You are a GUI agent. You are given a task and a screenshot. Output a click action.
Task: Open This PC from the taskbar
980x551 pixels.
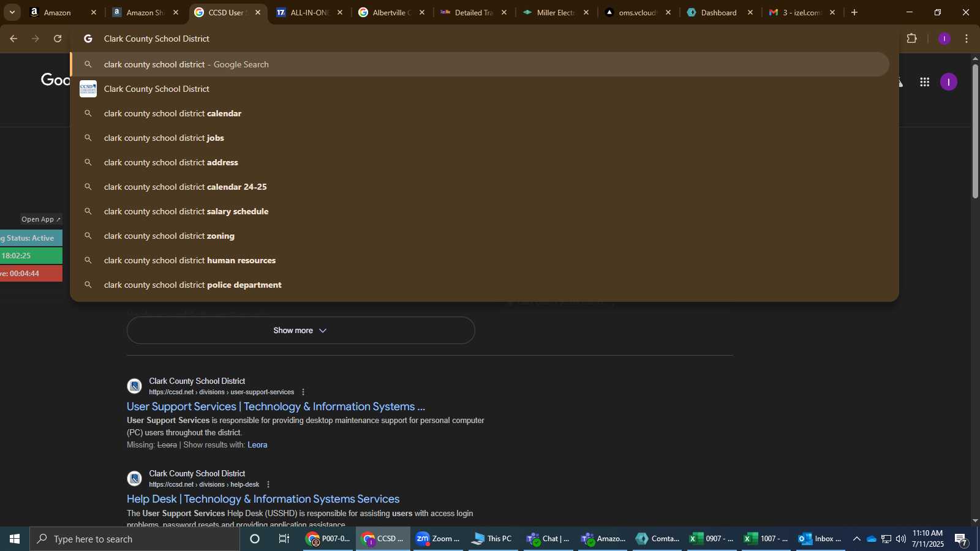(x=492, y=539)
